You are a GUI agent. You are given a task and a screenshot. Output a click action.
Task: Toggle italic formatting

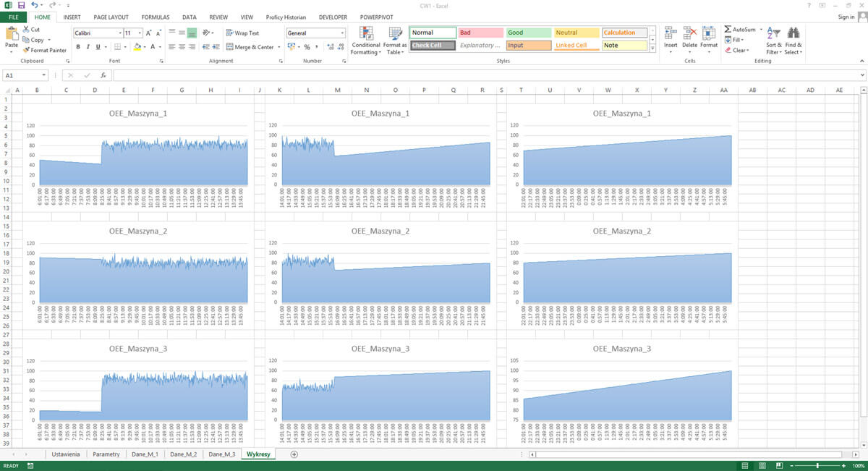tap(86, 45)
